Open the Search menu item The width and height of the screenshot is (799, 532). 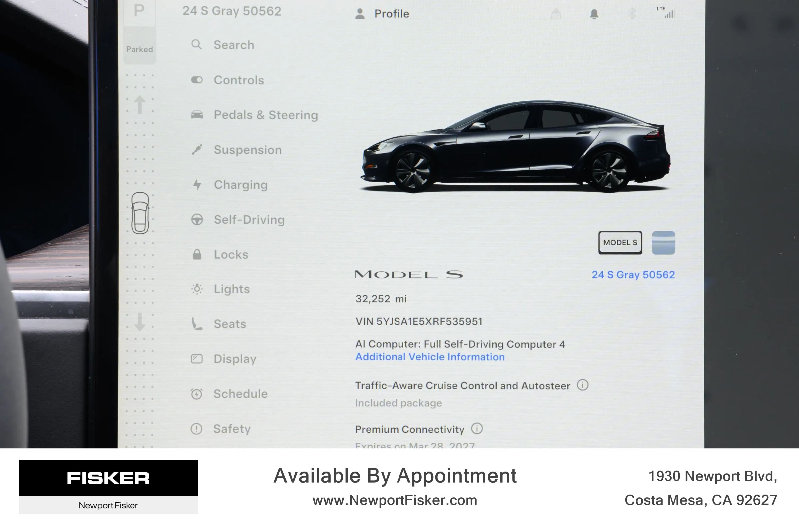(223, 45)
